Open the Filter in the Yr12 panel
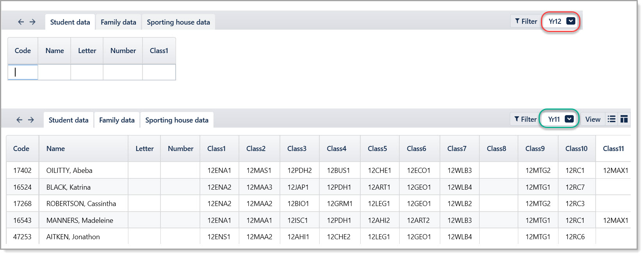 [x=526, y=21]
